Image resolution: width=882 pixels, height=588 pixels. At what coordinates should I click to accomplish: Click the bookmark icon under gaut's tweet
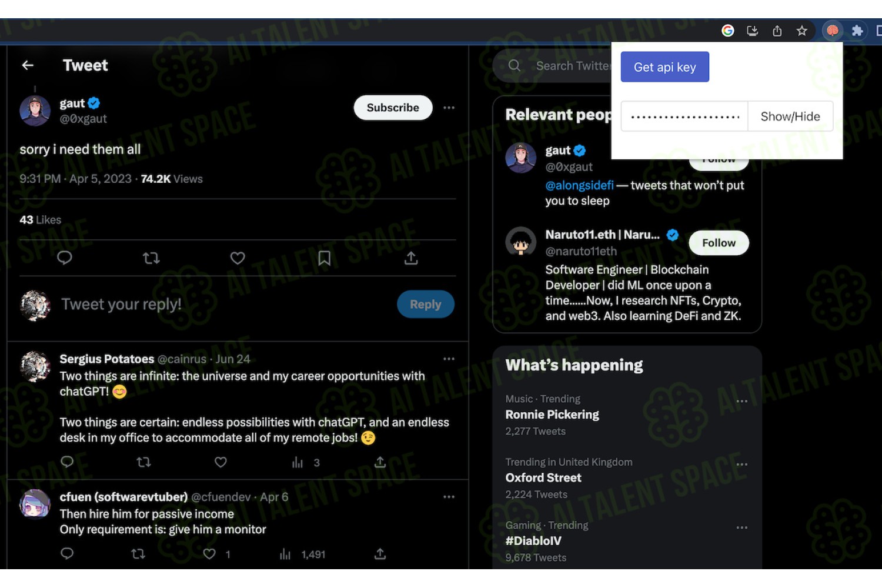pyautogui.click(x=324, y=258)
